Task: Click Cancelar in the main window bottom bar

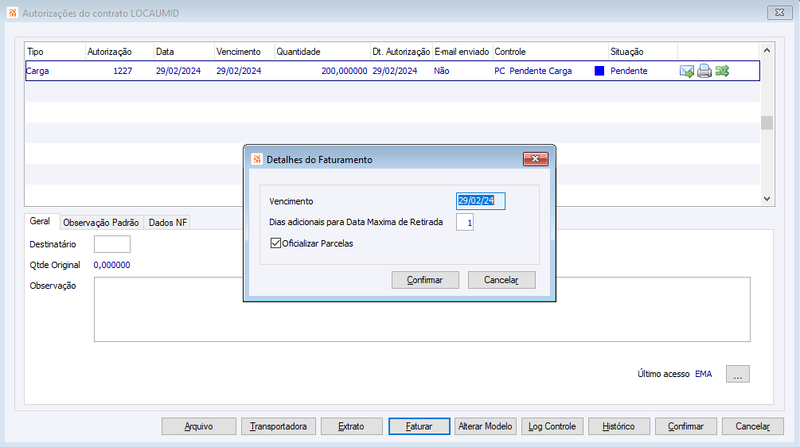Action: coord(753,426)
